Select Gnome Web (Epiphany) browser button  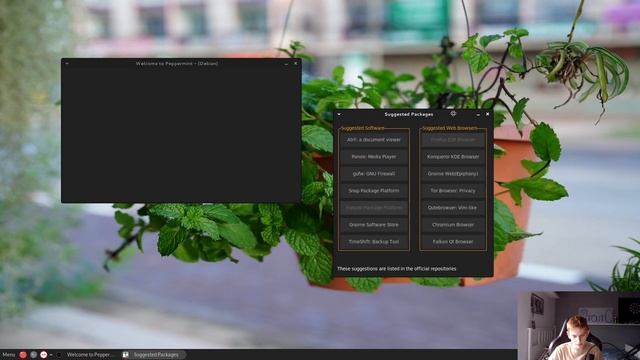click(x=453, y=174)
